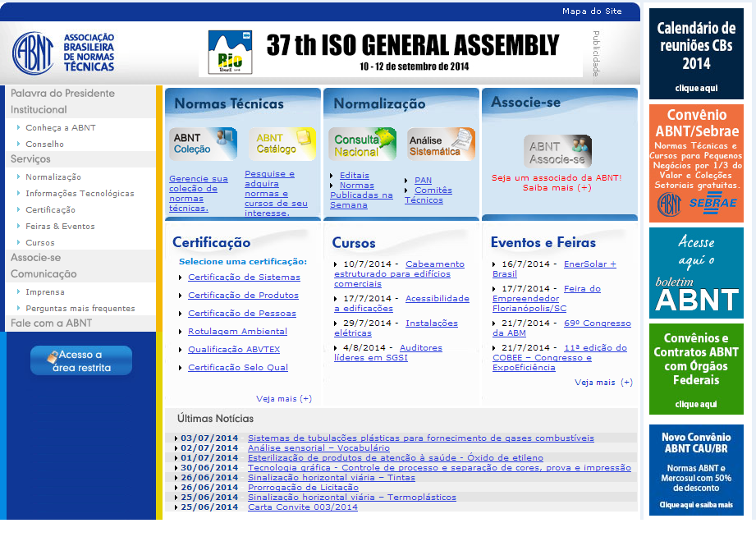Select the Serviços menu heading
756x546 pixels.
30,159
